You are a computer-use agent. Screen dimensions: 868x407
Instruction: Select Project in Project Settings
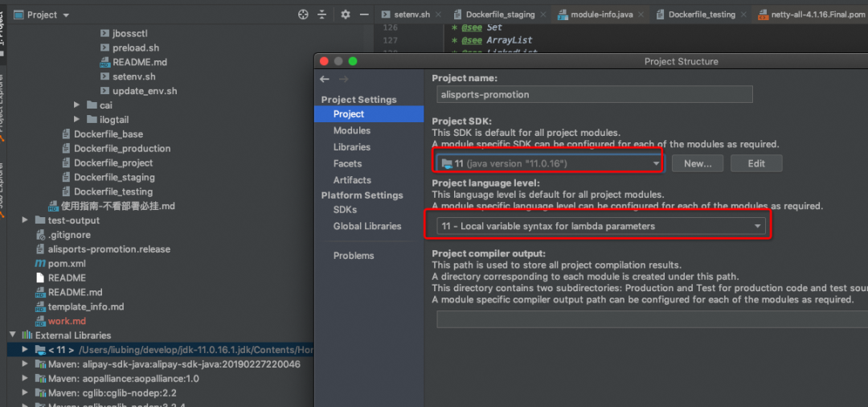(369, 114)
